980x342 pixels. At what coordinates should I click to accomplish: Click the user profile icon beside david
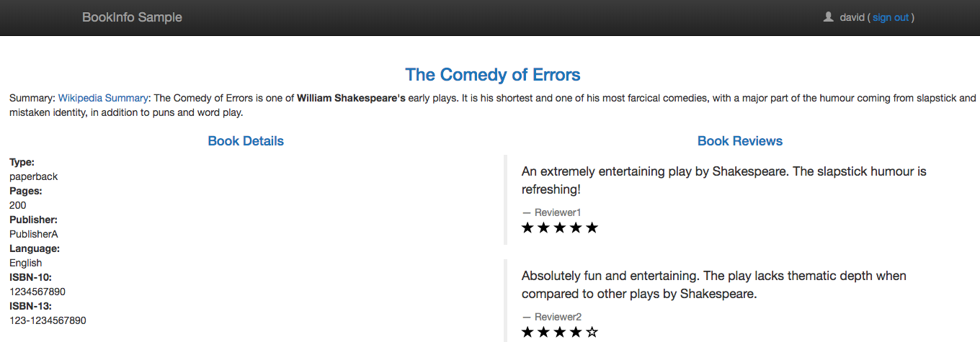(828, 17)
